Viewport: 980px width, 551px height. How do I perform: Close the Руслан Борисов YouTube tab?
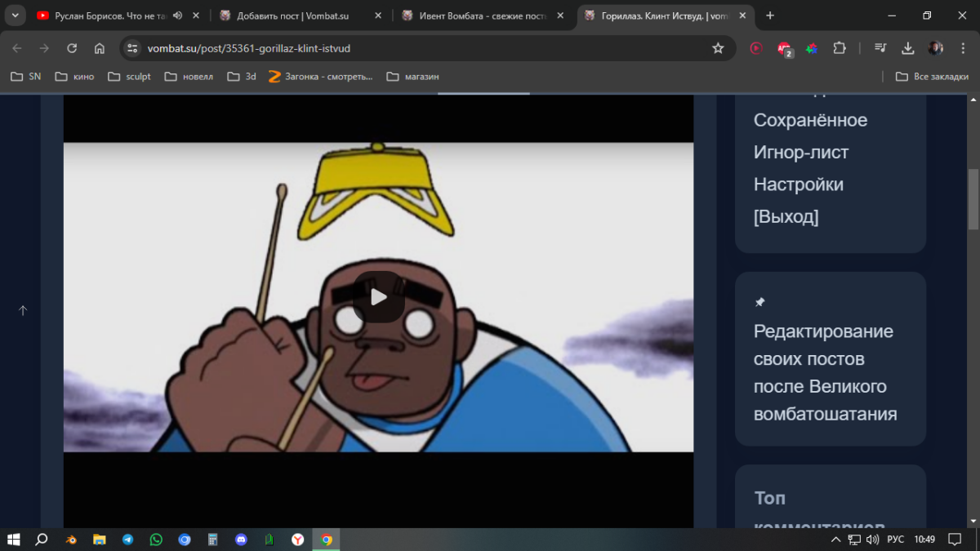coord(196,16)
